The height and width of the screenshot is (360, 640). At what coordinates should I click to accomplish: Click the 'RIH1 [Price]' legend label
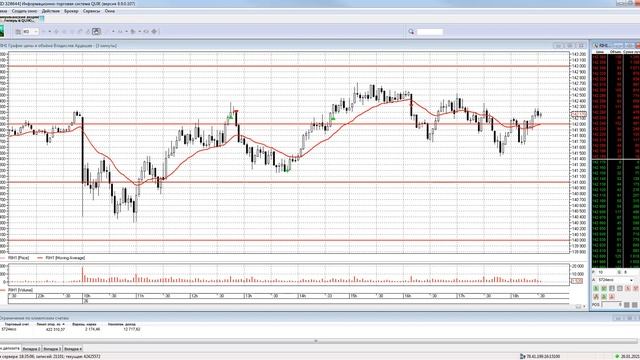(20, 258)
